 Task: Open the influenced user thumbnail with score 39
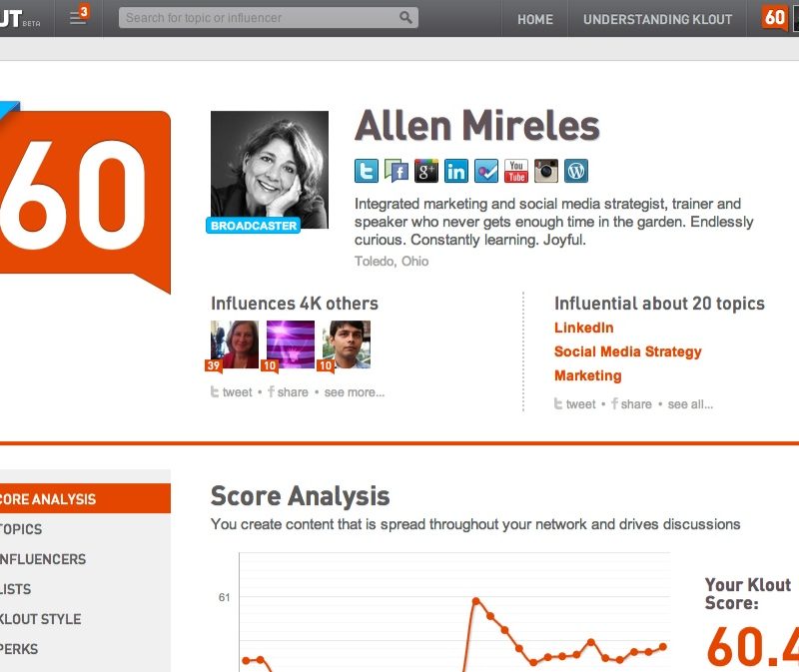click(x=235, y=344)
